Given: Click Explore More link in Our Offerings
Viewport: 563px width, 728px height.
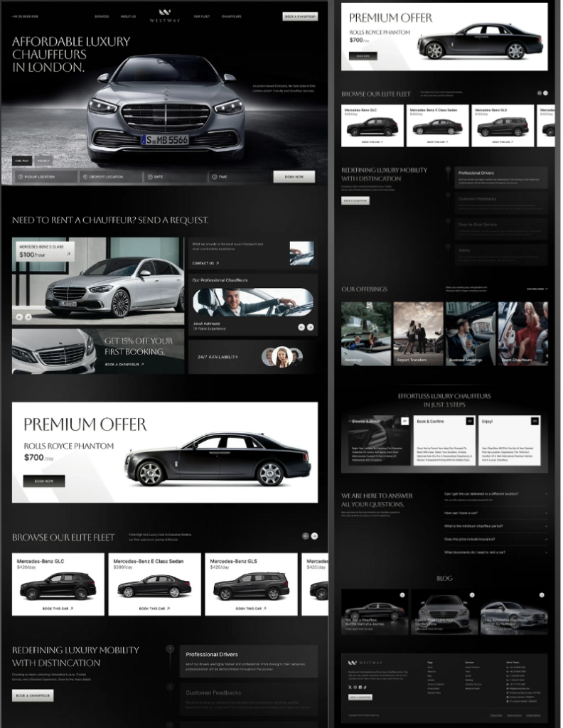Looking at the screenshot, I should tap(537, 289).
